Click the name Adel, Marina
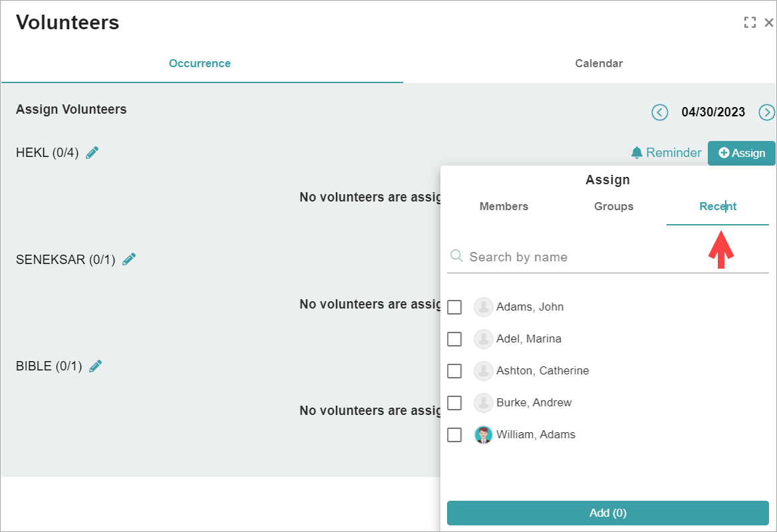This screenshot has height=532, width=777. coord(529,338)
